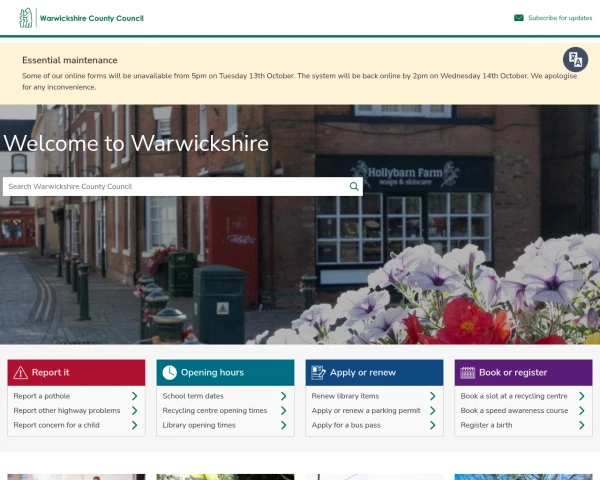
Task: Click the Book or register calendar icon
Action: click(x=467, y=372)
